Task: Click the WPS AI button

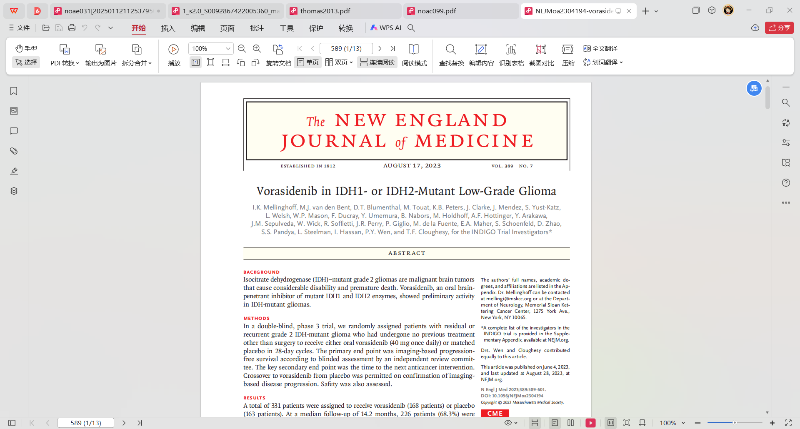Action: (386, 28)
